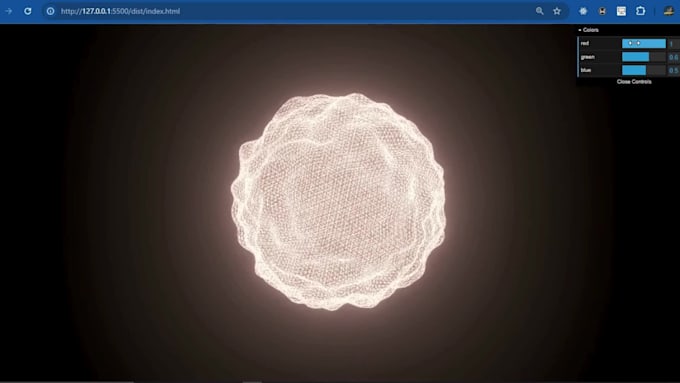Focus the URL address bar text

pyautogui.click(x=120, y=11)
